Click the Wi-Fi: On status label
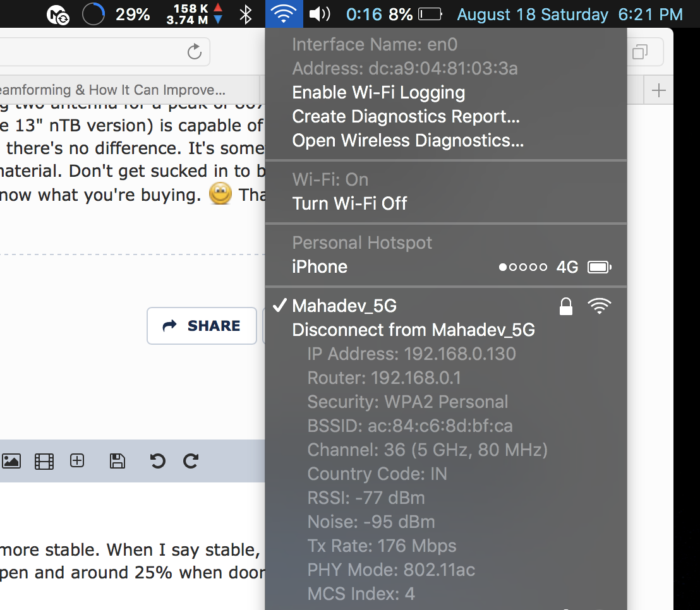Screen dimensions: 700x610 coord(330,180)
